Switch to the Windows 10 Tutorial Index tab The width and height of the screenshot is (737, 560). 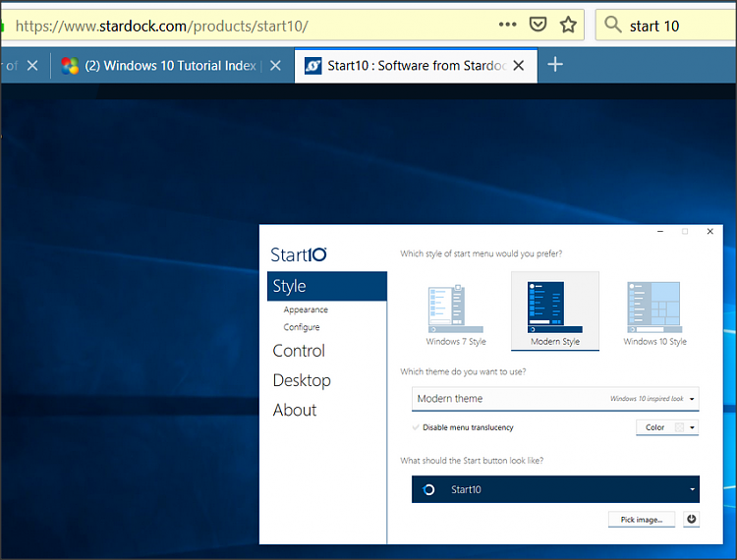(x=170, y=65)
